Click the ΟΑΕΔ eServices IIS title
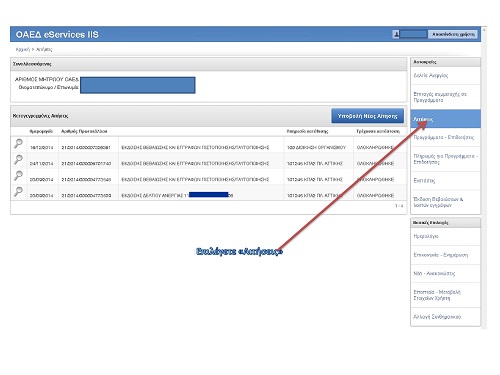The width and height of the screenshot is (500, 375). (x=57, y=34)
